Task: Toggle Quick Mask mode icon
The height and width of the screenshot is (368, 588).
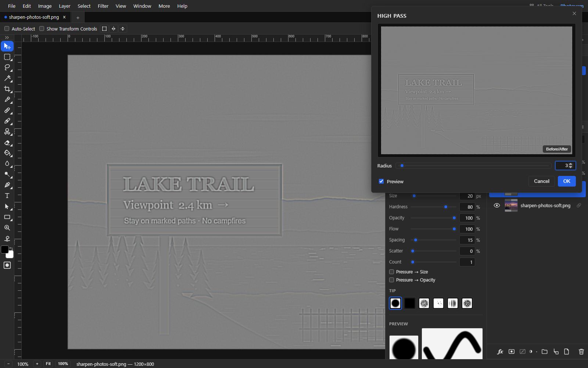Action: pyautogui.click(x=7, y=265)
